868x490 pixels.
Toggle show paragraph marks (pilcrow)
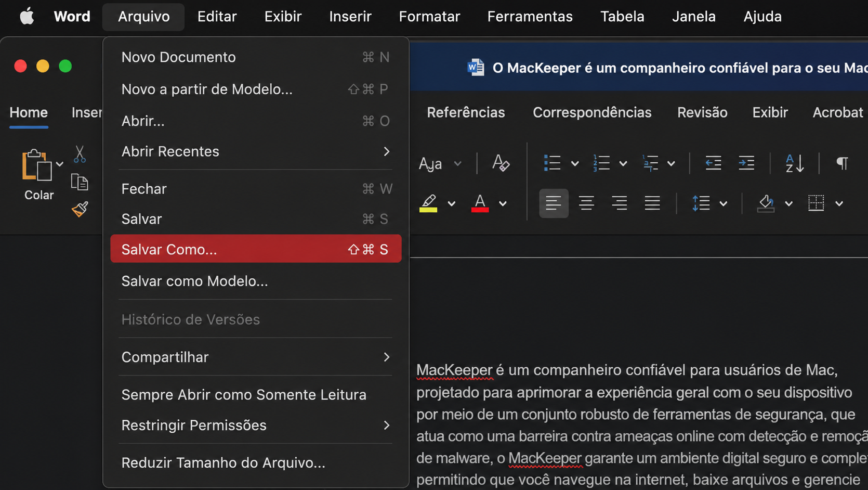tap(843, 163)
